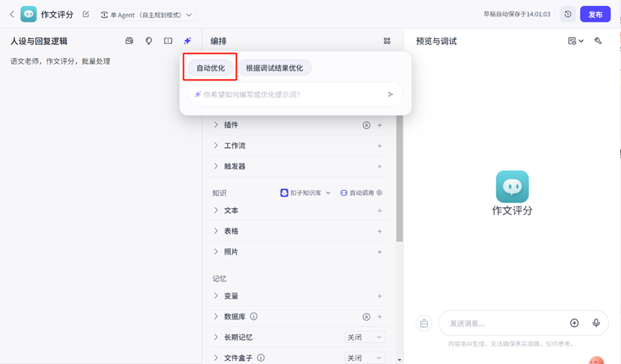Screen dimensions: 621x364
Task: Focus the optimize prompt input field
Action: coord(295,95)
